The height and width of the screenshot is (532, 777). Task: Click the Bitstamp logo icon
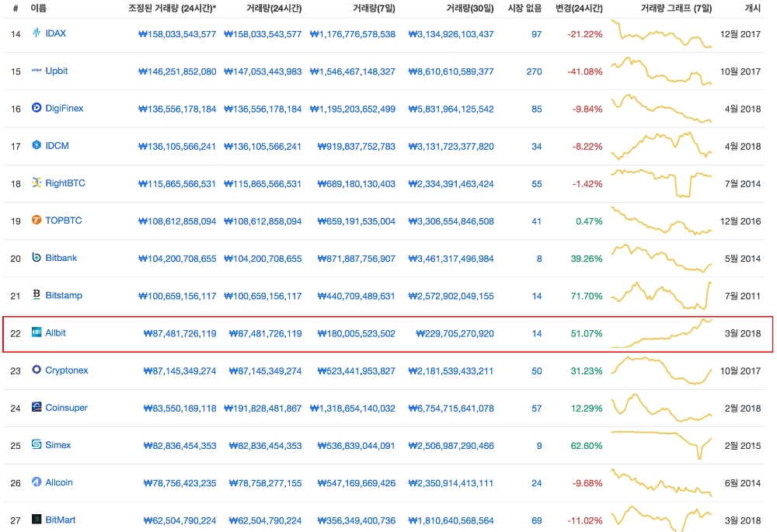37,294
